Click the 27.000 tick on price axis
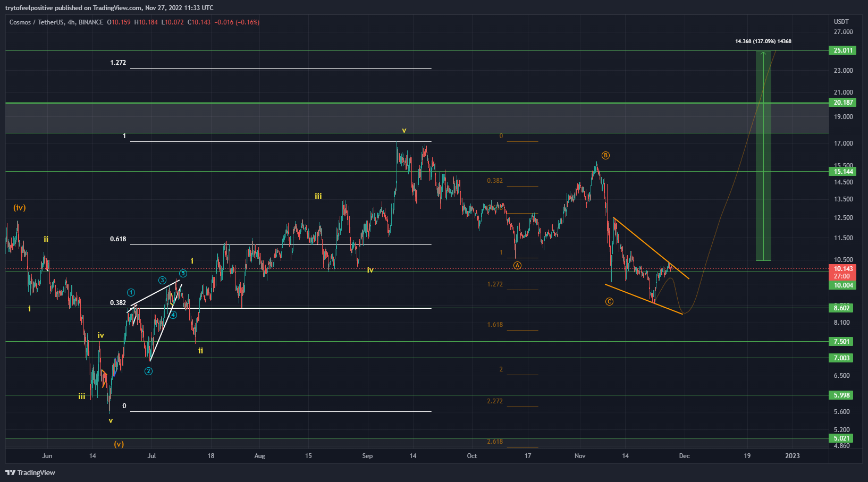Viewport: 868px width, 482px height. [844, 32]
